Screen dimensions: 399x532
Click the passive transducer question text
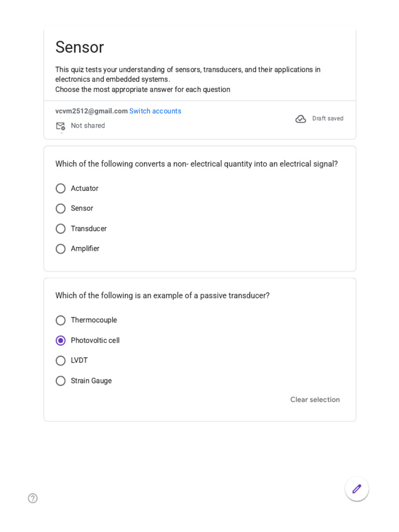coord(163,296)
